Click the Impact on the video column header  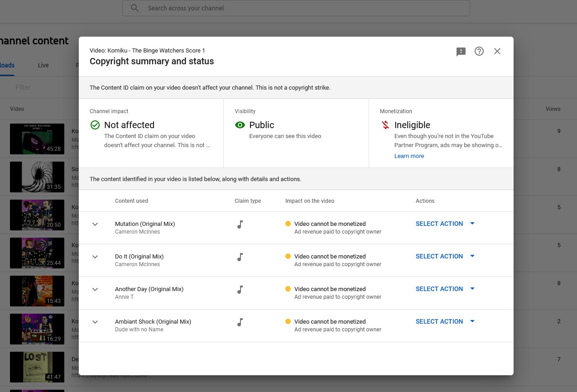pos(310,201)
